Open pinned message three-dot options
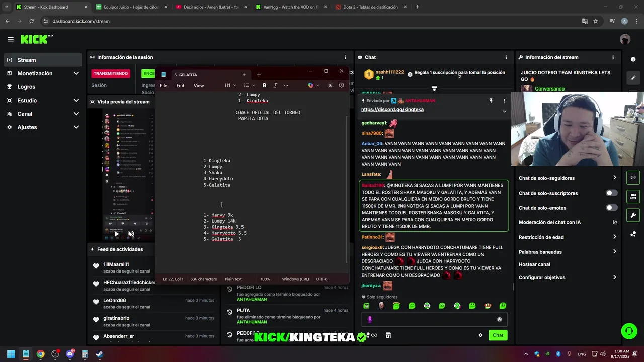 point(504,101)
